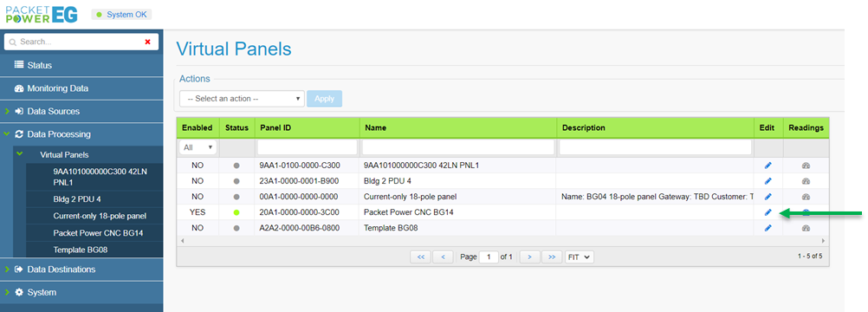Image resolution: width=868 pixels, height=312 pixels.
Task: Click the readings icon for 9AA101000000C300 42LN PNL1
Action: 806,166
